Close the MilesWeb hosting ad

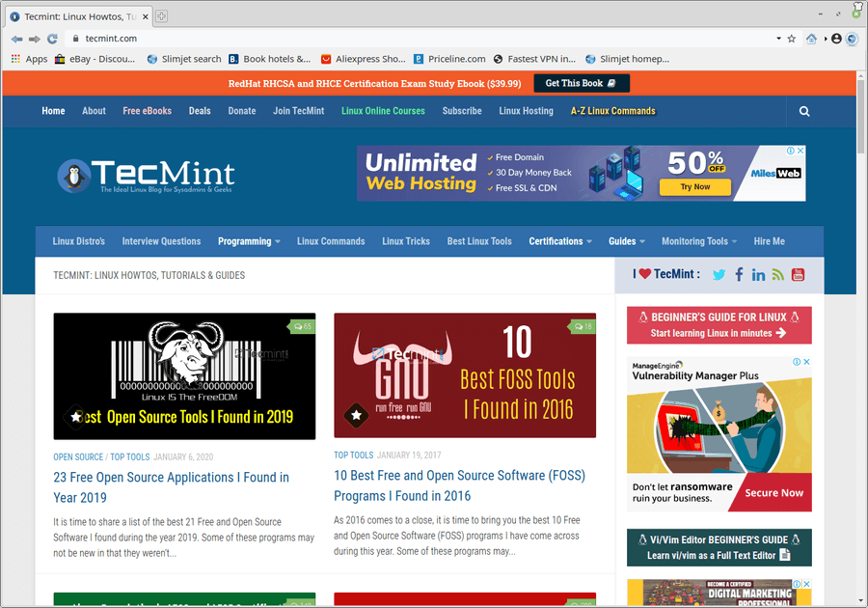(x=800, y=151)
